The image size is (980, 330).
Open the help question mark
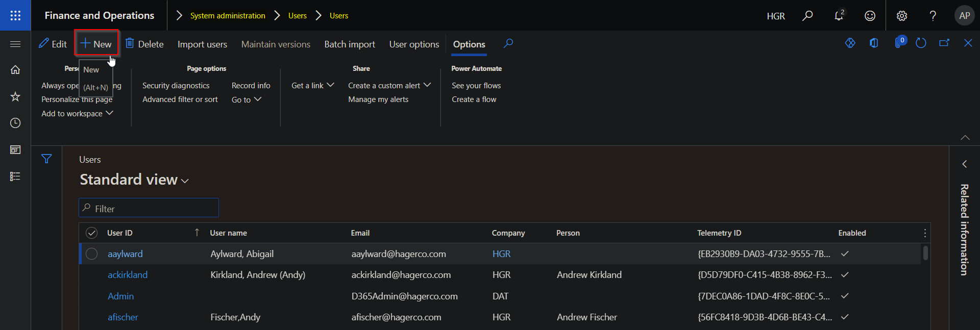pos(933,16)
